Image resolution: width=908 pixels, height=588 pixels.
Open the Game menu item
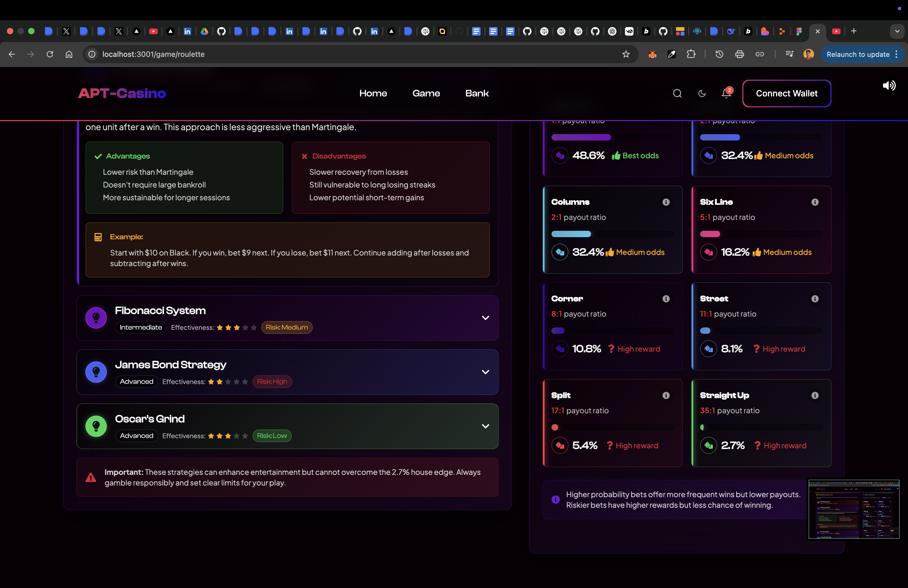(x=426, y=93)
